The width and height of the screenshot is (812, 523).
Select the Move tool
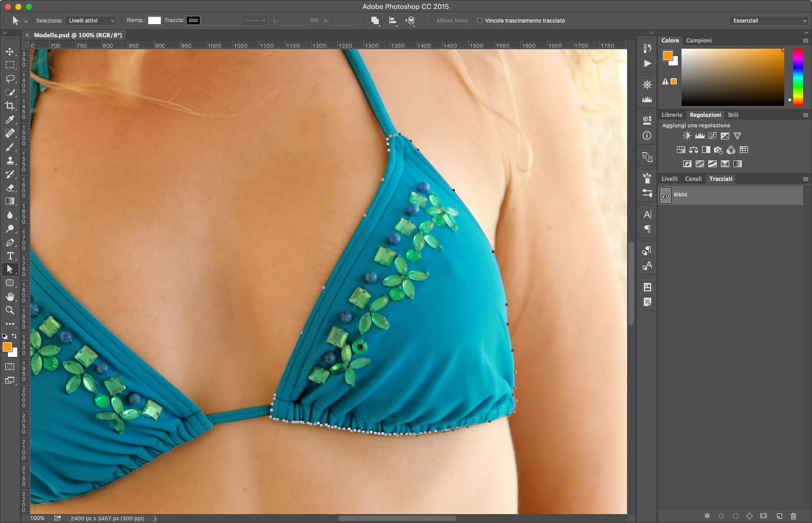10,51
